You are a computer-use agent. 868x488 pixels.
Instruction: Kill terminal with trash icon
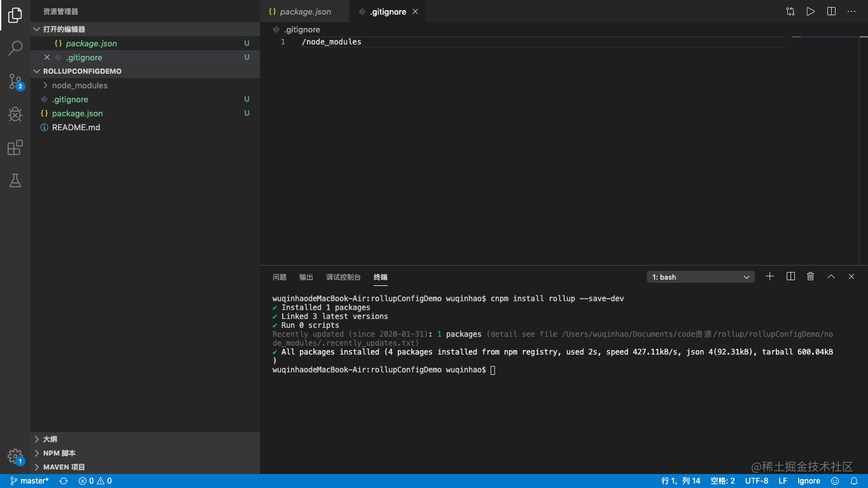(811, 276)
